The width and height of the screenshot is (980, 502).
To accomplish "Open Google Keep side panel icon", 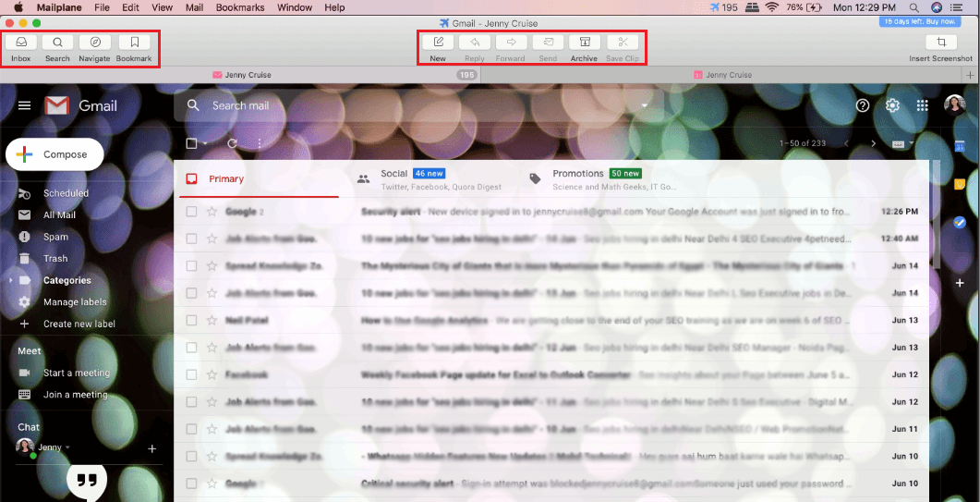I will pos(960,184).
